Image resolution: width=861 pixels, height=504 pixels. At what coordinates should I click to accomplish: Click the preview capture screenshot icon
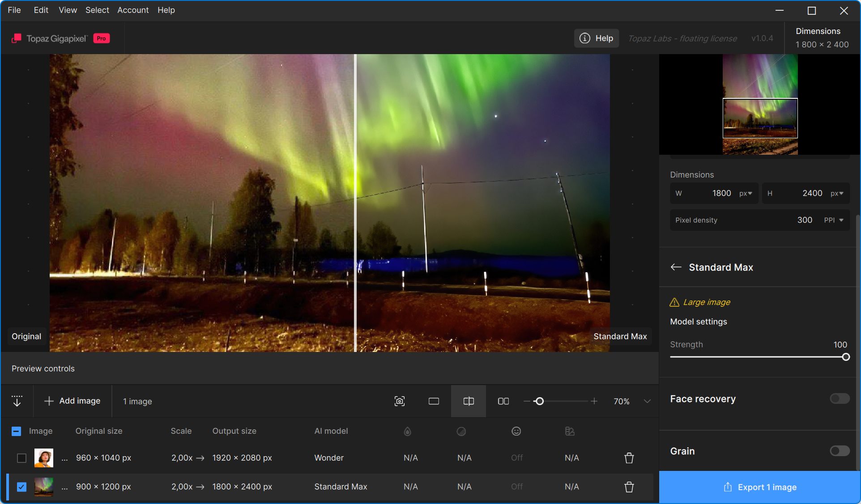pos(400,401)
